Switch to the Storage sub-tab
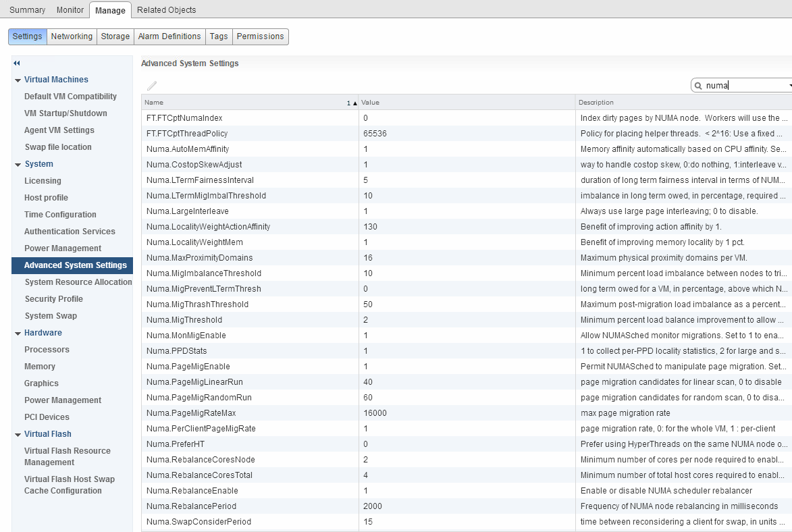 pyautogui.click(x=115, y=36)
